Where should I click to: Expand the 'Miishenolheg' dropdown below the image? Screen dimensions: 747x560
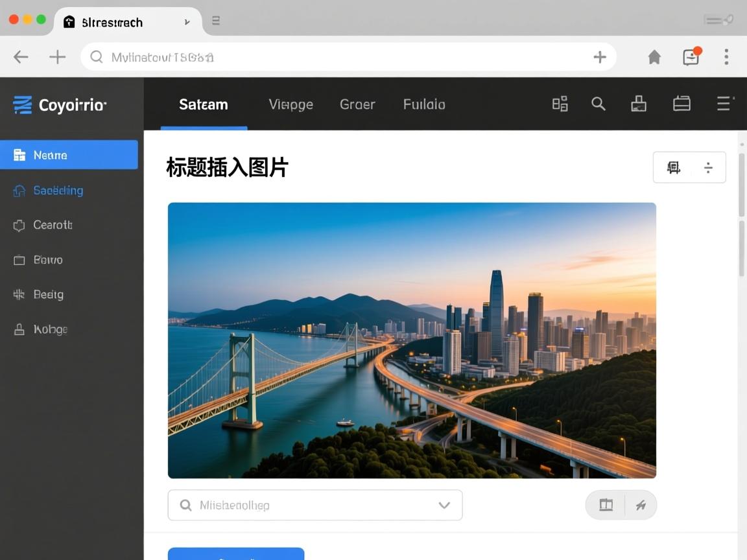tap(444, 505)
